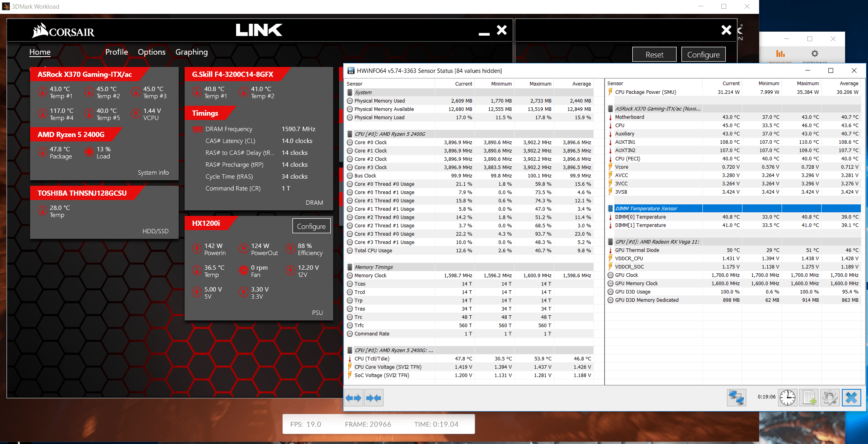868x444 pixels.
Task: Click the Reset button
Action: click(654, 55)
